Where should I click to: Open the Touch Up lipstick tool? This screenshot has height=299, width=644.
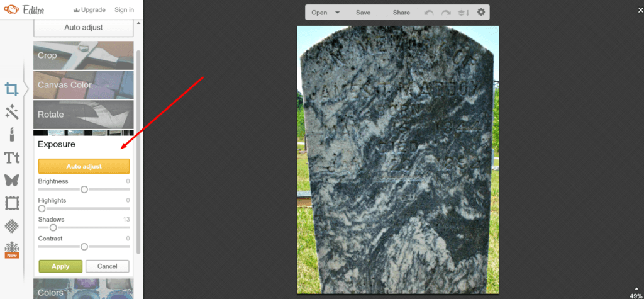11,134
